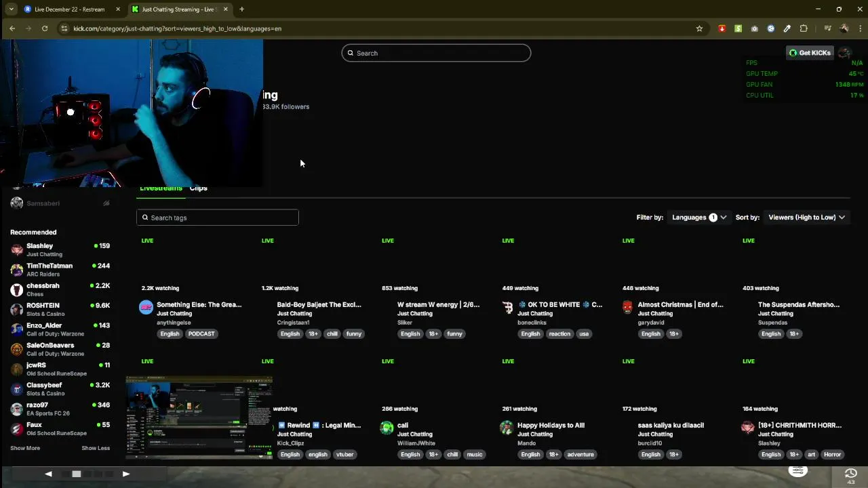The image size is (868, 488).
Task: Select the PODCAST tag
Action: point(201,333)
